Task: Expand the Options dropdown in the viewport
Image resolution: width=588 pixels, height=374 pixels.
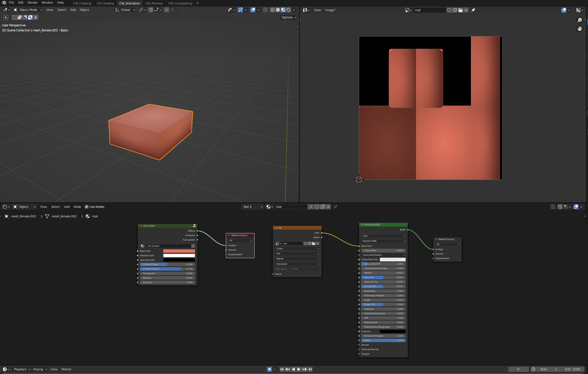Action: 288,17
